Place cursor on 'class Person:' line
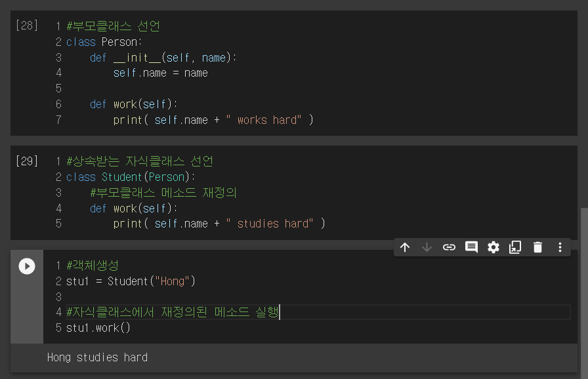The height and width of the screenshot is (379, 588). coord(104,42)
